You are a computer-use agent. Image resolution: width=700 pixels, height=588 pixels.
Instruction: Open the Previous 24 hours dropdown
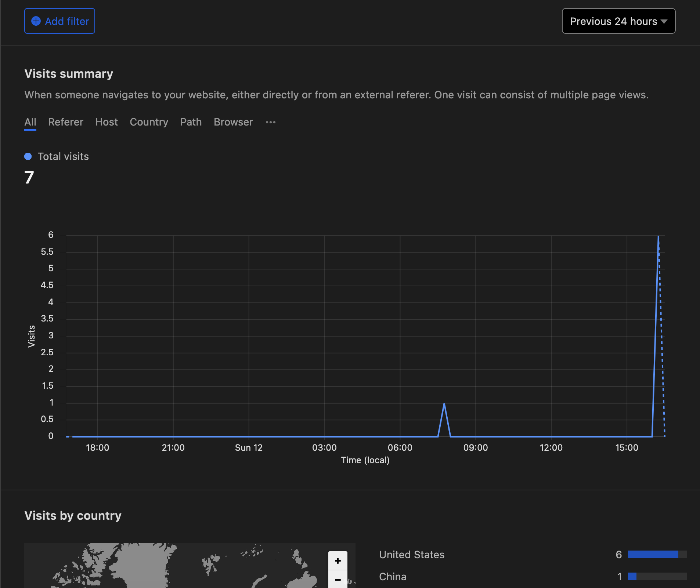point(618,21)
